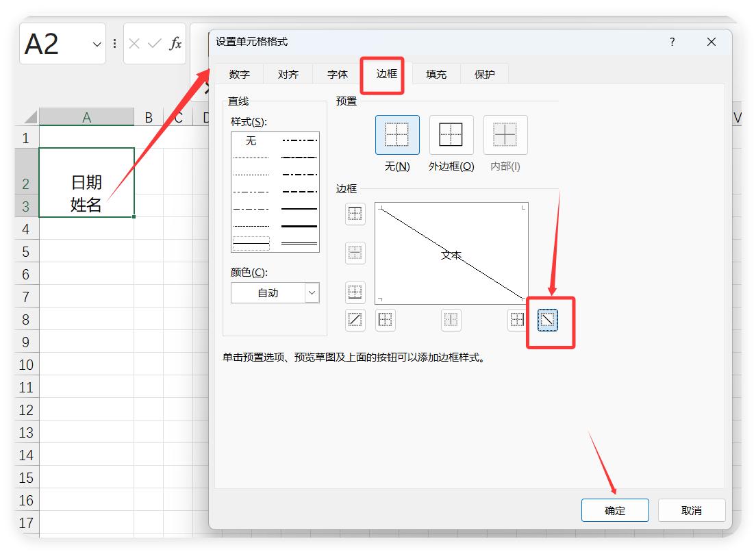This screenshot has width=756, height=552.
Task: Click the 确定 button
Action: point(614,510)
